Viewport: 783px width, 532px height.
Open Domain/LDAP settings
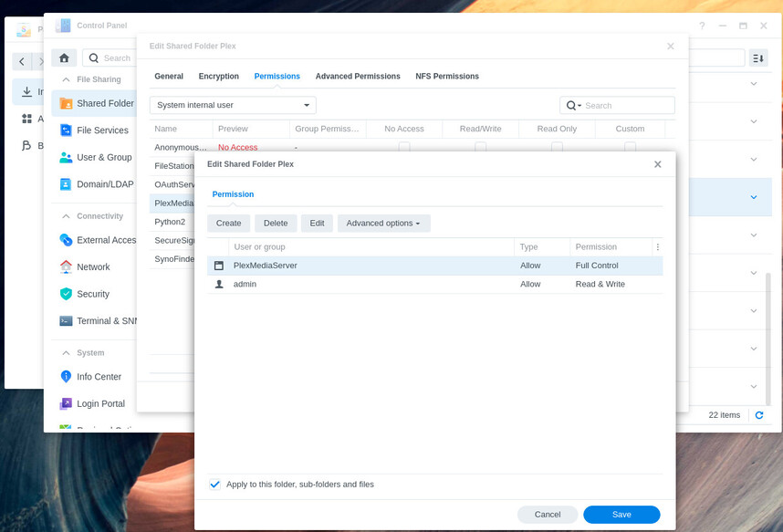coord(94,184)
